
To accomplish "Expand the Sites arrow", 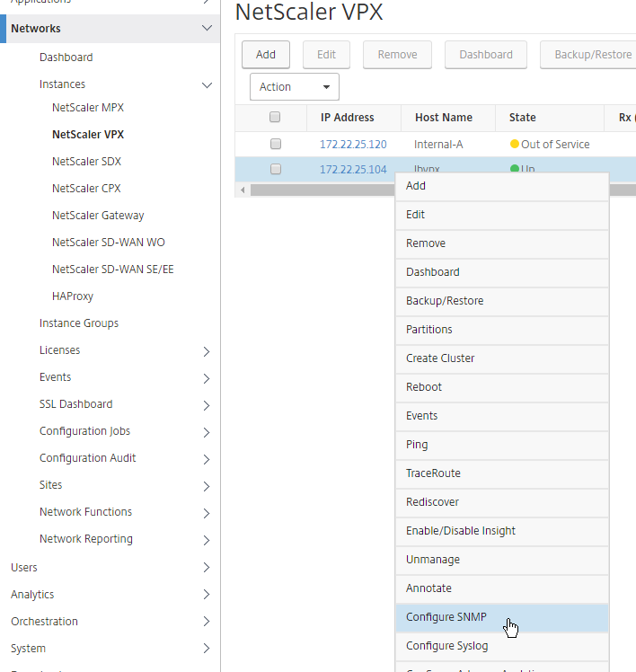I will pyautogui.click(x=206, y=486).
